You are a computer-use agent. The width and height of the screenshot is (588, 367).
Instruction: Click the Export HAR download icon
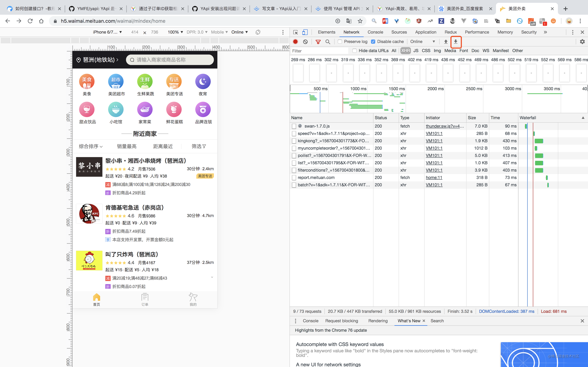(x=456, y=42)
